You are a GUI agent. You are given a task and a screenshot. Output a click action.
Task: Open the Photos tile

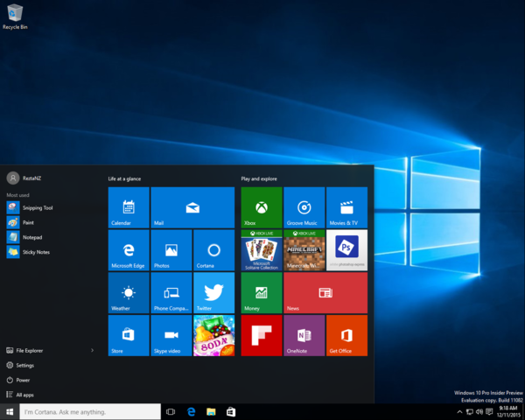coord(171,250)
